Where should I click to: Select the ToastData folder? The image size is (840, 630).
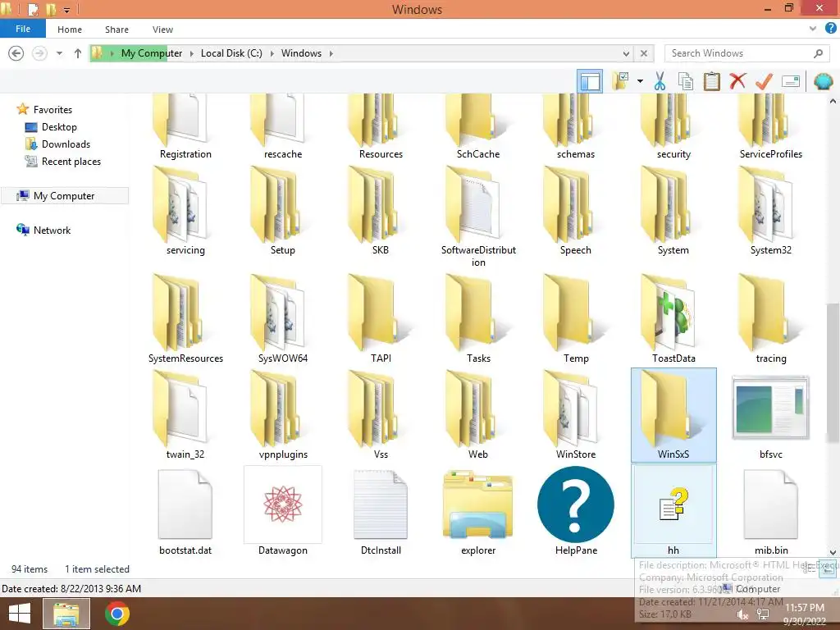(x=673, y=319)
